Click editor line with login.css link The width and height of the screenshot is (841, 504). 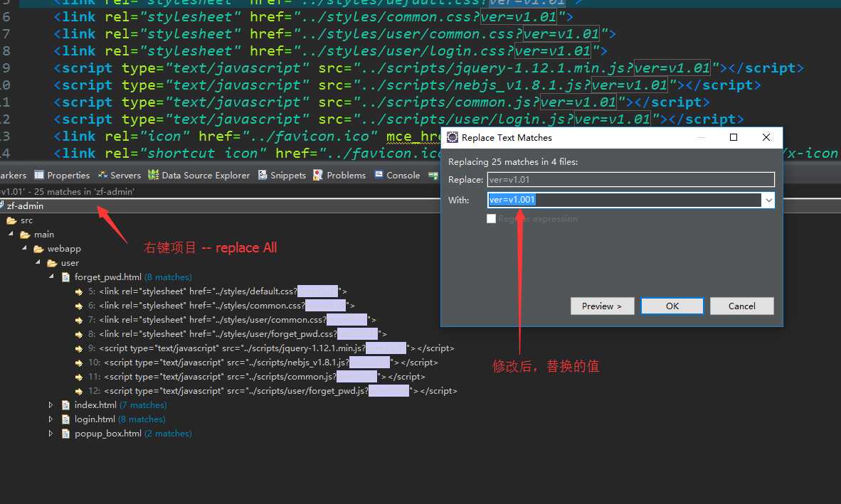coord(330,51)
